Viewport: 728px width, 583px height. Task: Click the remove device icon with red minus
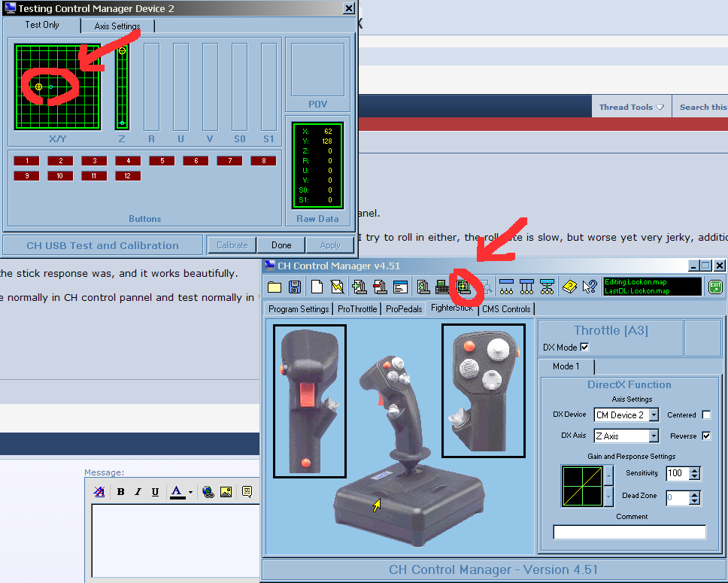(x=380, y=287)
